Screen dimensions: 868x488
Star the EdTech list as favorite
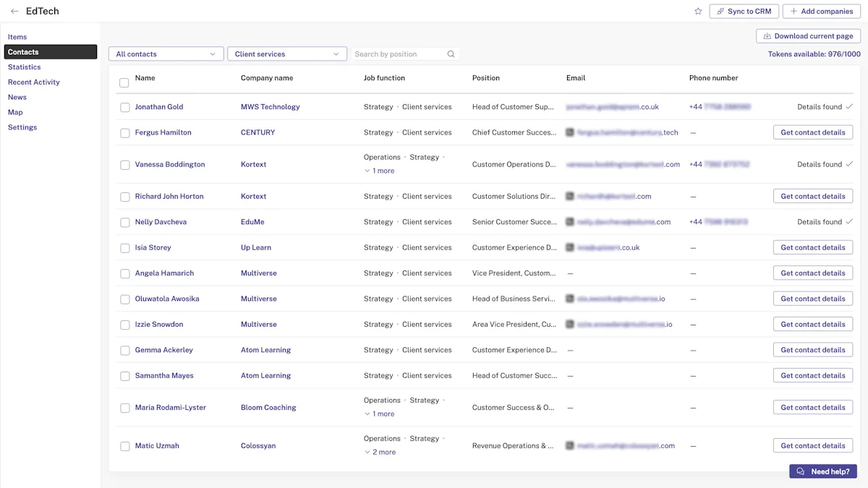click(698, 12)
